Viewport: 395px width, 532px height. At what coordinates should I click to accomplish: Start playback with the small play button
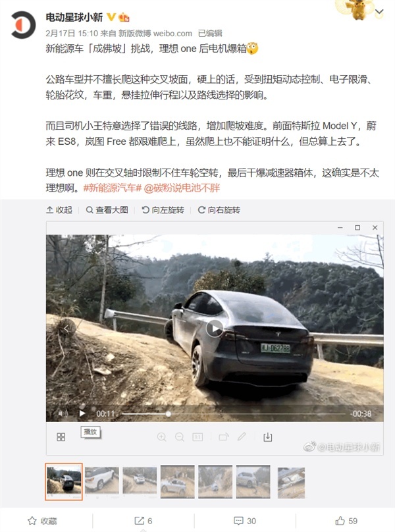coord(82,413)
